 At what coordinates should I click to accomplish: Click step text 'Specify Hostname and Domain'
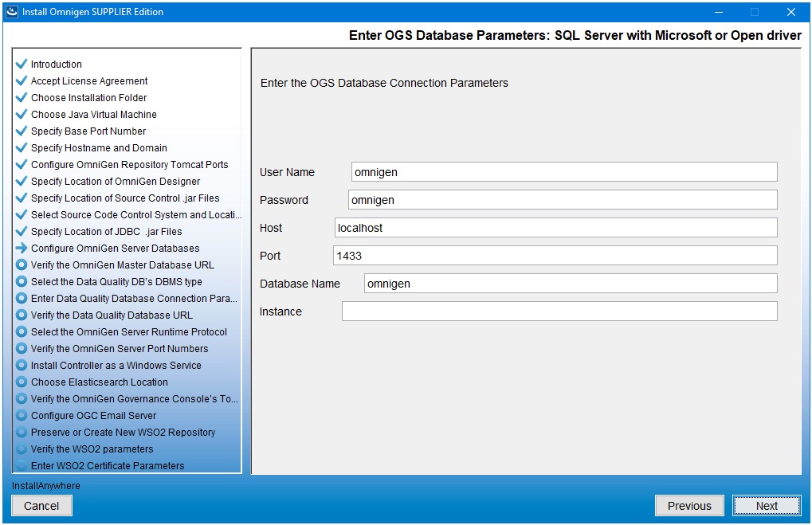99,147
